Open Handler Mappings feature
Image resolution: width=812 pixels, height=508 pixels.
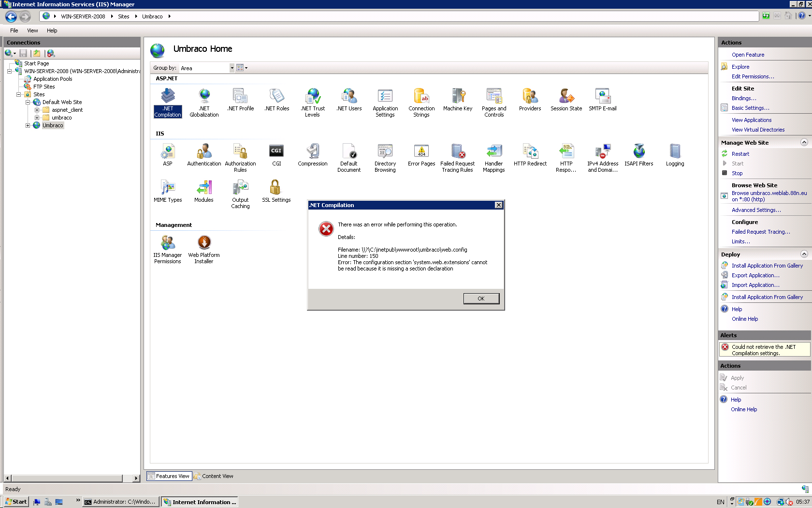pos(494,158)
